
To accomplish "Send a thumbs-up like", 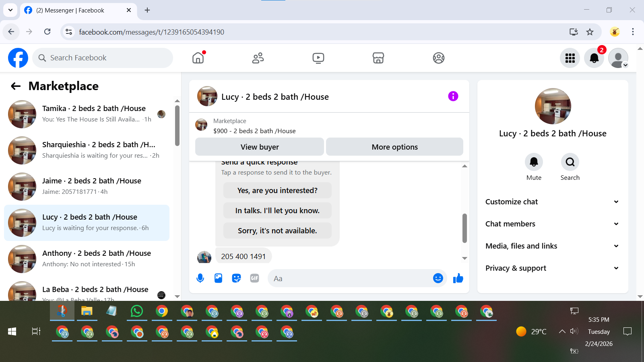I will [x=458, y=278].
